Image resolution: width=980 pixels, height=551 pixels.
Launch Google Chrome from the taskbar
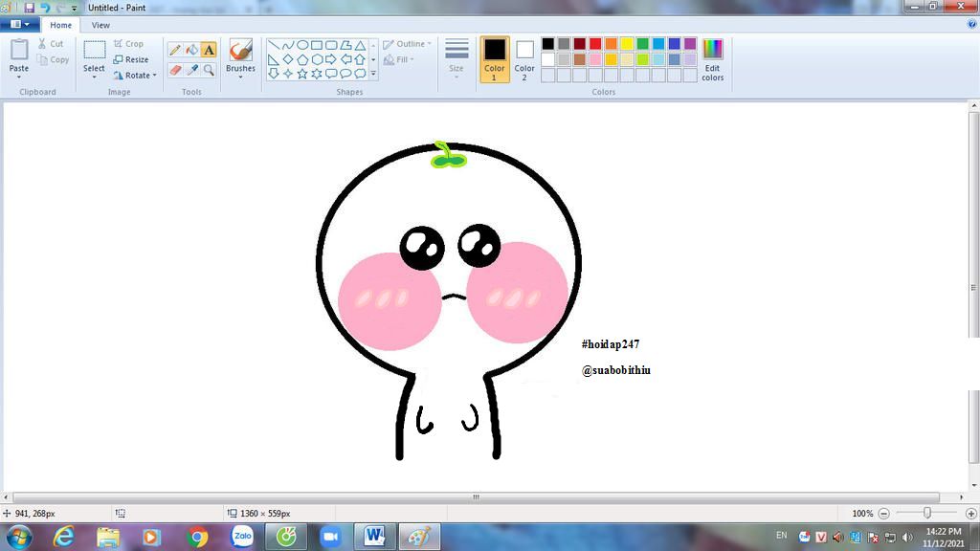(197, 538)
